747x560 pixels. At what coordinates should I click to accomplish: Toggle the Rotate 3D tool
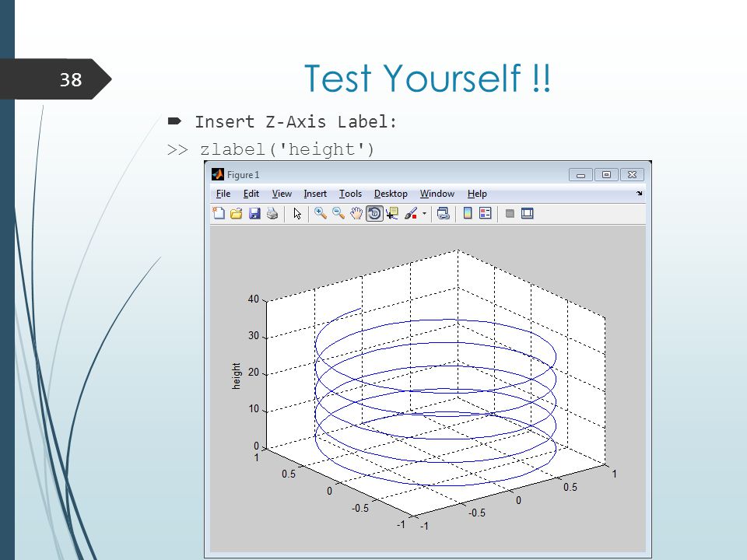374,213
